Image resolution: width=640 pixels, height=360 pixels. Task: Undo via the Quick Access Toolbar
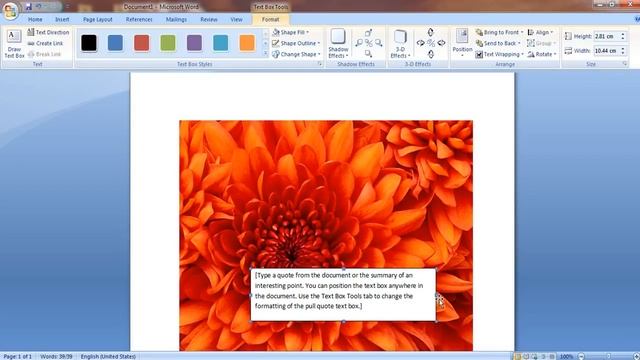(x=39, y=7)
